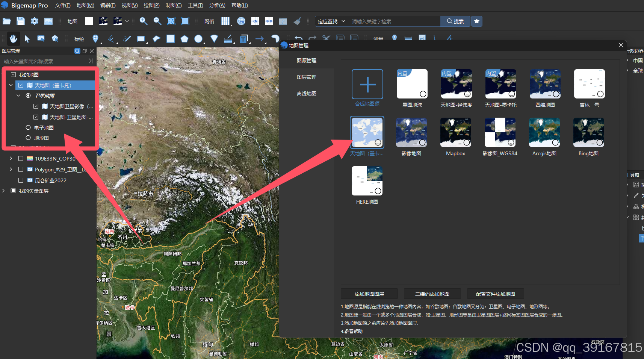Select the 电子地图 radio button
Viewport: 644px width, 359px height.
(28, 127)
